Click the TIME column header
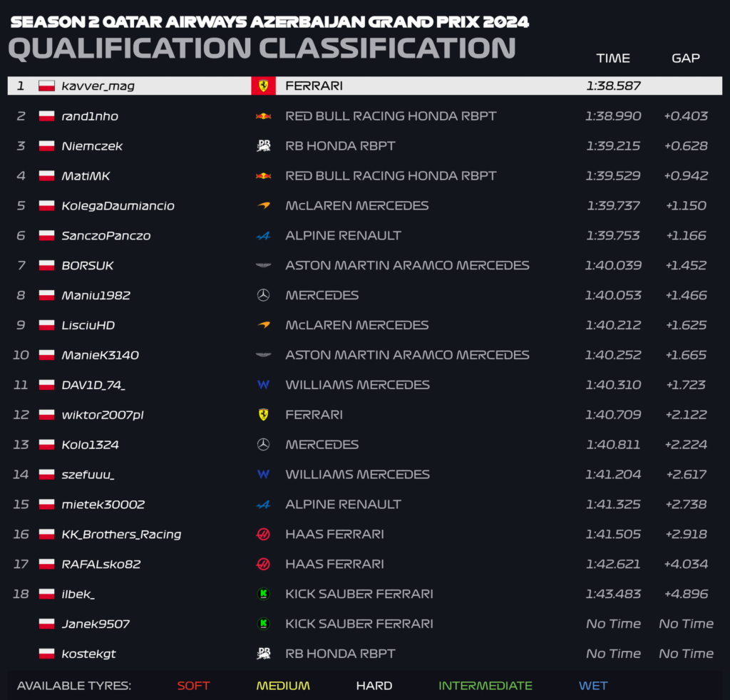The width and height of the screenshot is (730, 700). (613, 58)
